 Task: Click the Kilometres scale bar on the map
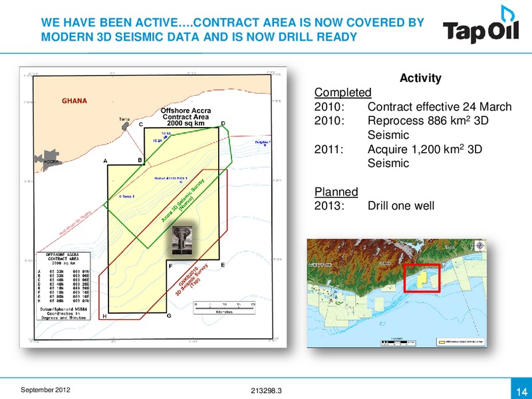click(x=224, y=307)
